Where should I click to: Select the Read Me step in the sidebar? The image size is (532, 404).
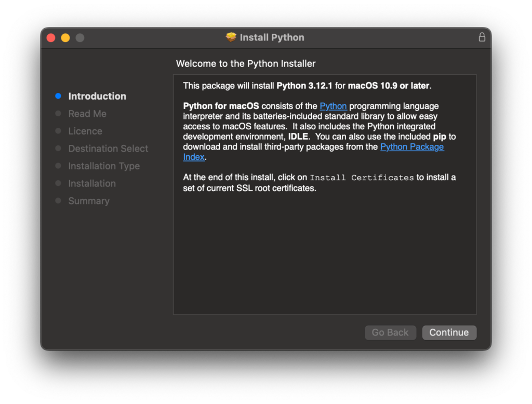coord(87,113)
